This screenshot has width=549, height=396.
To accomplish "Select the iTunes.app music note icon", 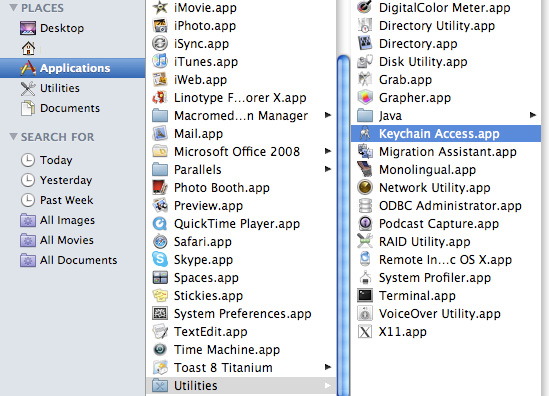I will [160, 62].
